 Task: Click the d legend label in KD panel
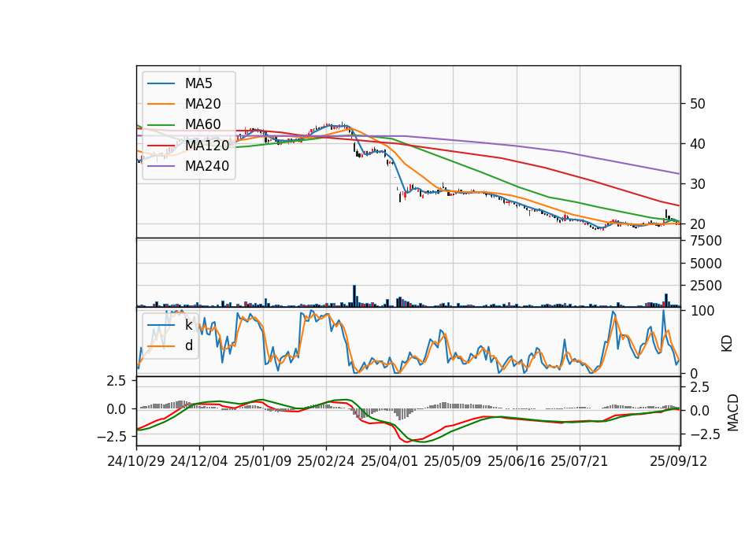189,345
